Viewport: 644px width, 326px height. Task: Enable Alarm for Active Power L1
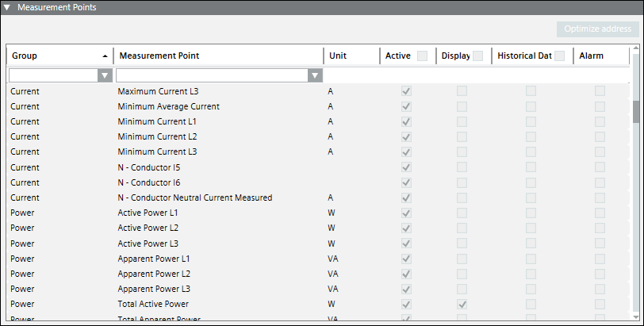pos(600,213)
